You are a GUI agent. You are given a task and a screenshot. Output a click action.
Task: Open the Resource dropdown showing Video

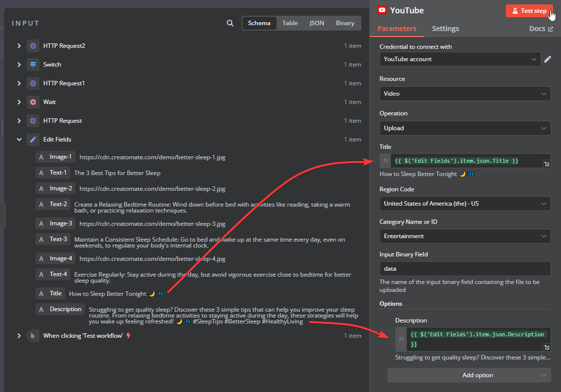[x=465, y=93]
